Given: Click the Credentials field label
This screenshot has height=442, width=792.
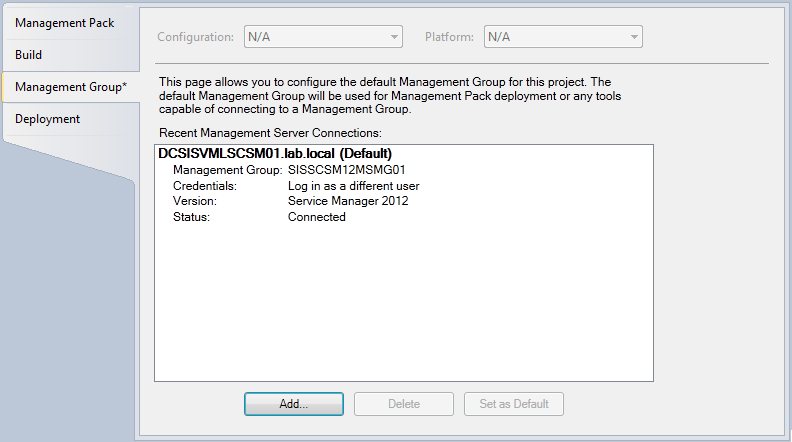Looking at the screenshot, I should [x=204, y=186].
